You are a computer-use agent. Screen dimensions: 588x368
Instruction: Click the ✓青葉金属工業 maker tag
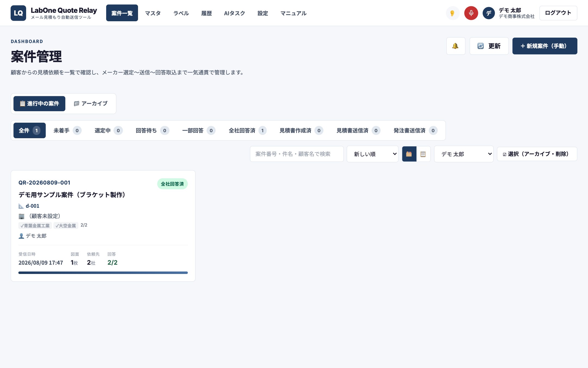[x=35, y=225]
